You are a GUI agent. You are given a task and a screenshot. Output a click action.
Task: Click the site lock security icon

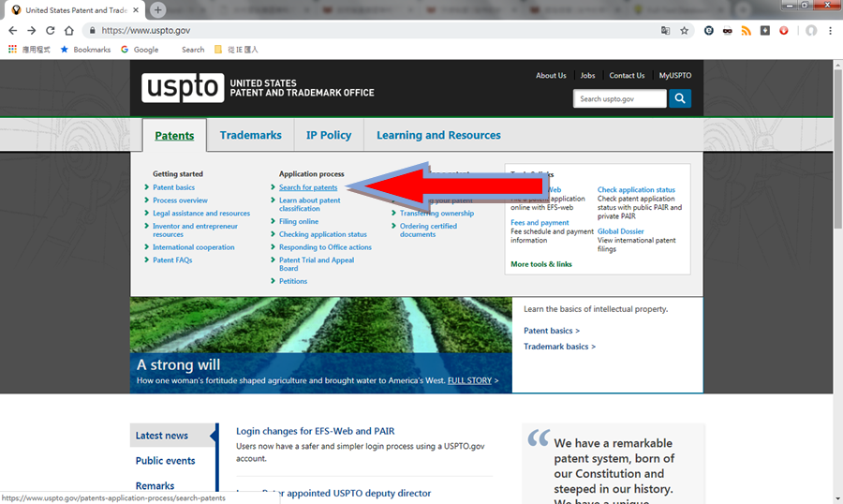coord(92,31)
